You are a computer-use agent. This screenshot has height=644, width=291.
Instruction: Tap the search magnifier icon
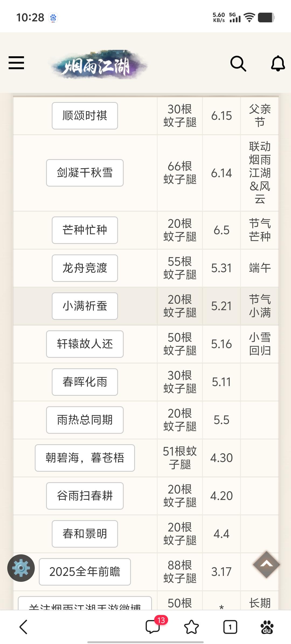pos(238,64)
